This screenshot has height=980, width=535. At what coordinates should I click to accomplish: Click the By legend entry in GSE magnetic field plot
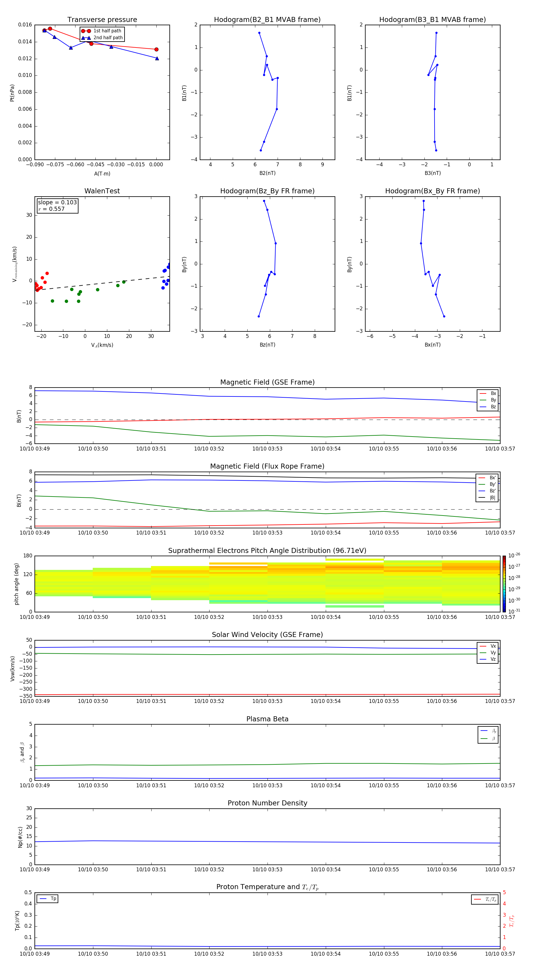coord(488,400)
